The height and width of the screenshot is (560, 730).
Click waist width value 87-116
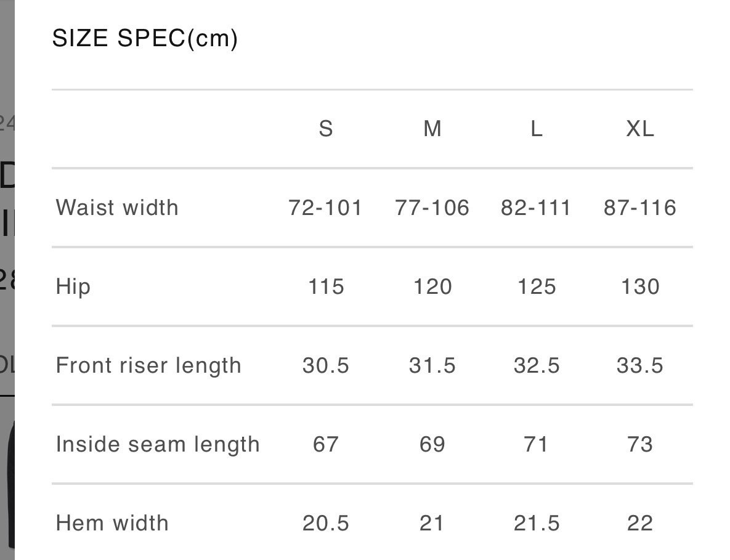[639, 208]
